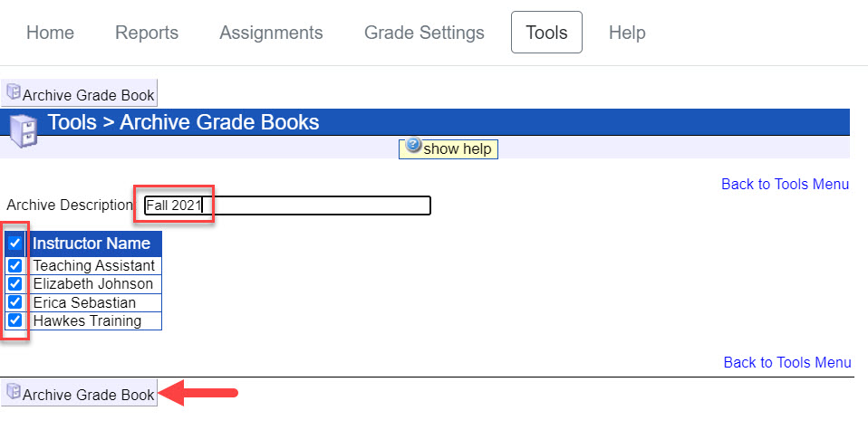Uncheck the Teaching Assistant checkbox
868x430 pixels.
[x=15, y=266]
